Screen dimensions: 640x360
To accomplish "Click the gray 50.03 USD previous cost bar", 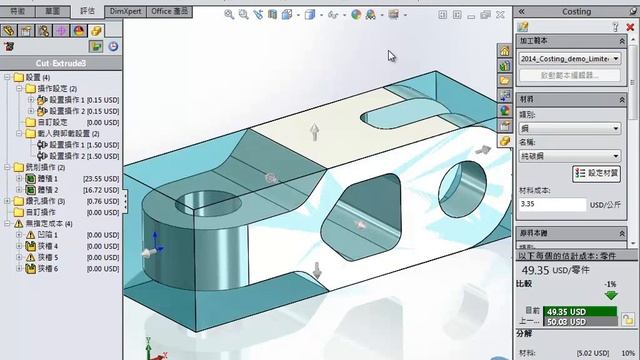I will click(x=580, y=322).
